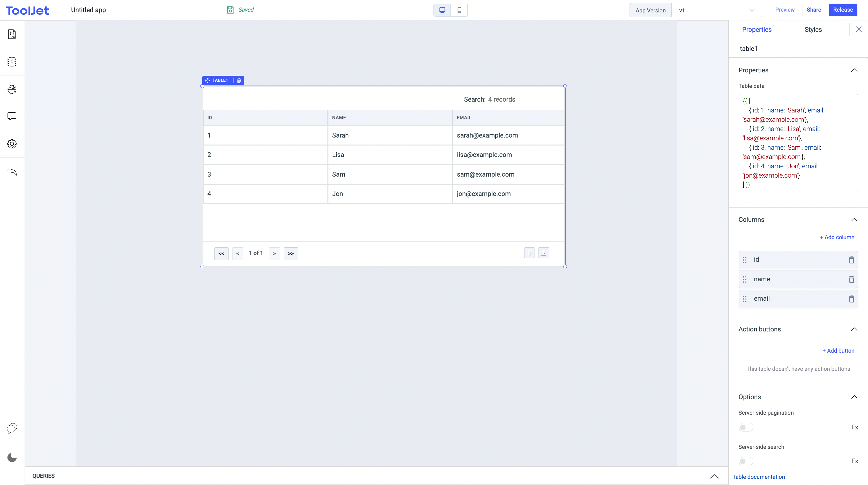Switch to mobile layout view

(459, 10)
